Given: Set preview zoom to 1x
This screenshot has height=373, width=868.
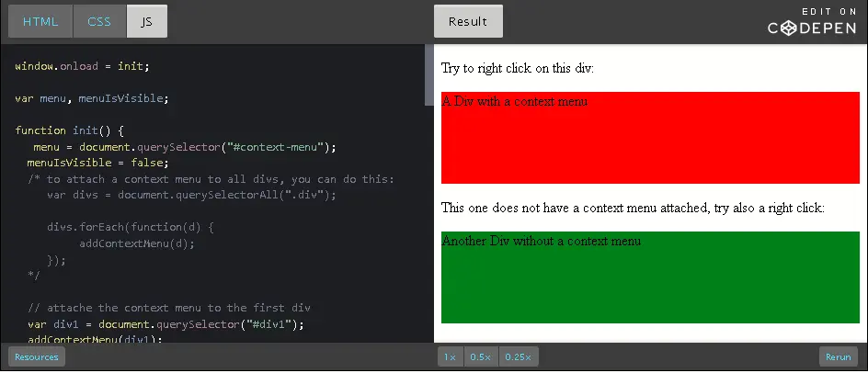Looking at the screenshot, I should point(451,357).
